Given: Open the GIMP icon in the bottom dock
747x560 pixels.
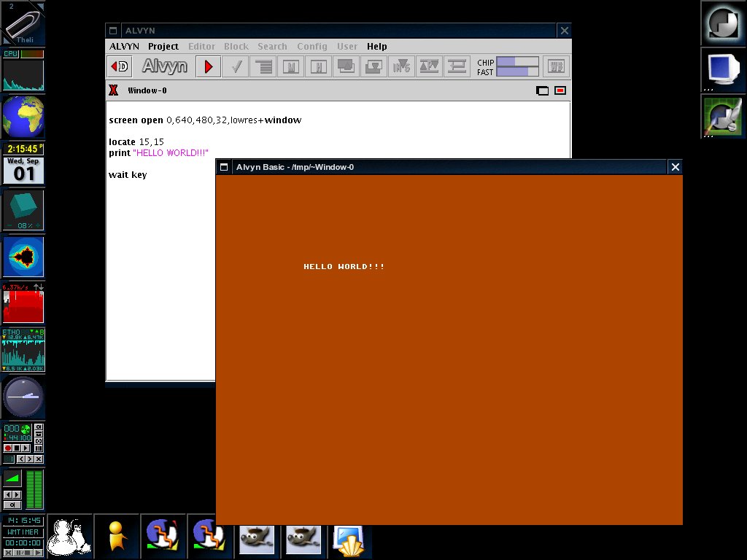Looking at the screenshot, I should click(x=258, y=538).
